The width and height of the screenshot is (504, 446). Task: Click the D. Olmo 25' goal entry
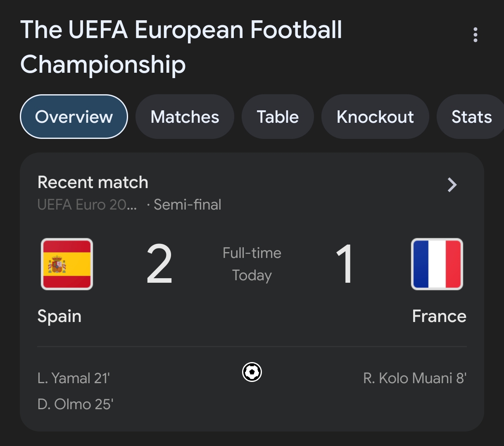click(76, 404)
